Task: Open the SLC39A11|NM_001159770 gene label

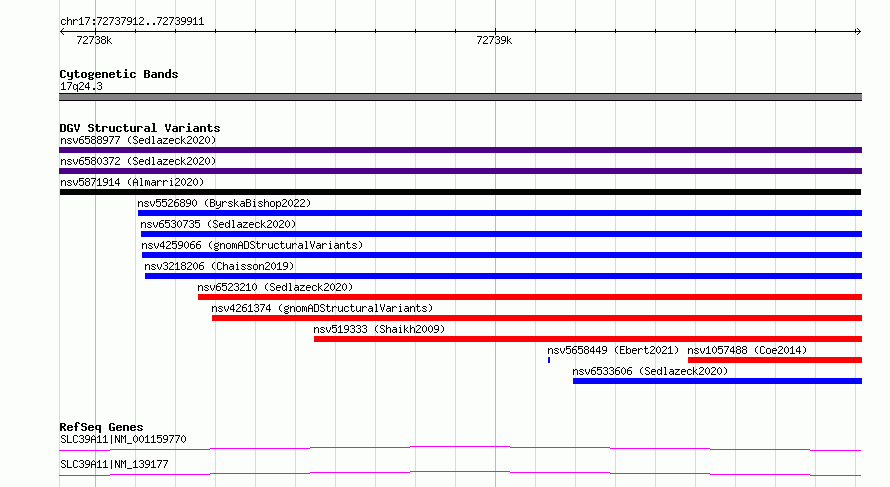Action: (123, 439)
